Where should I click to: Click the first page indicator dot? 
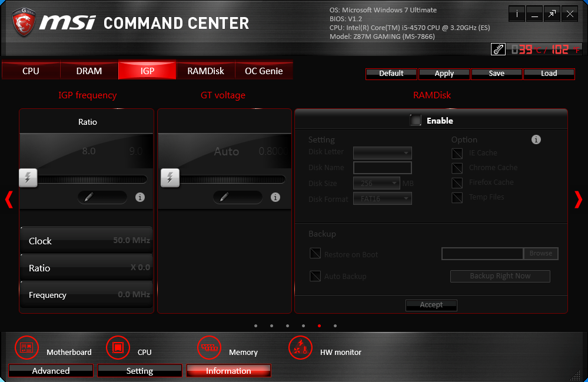pyautogui.click(x=256, y=325)
